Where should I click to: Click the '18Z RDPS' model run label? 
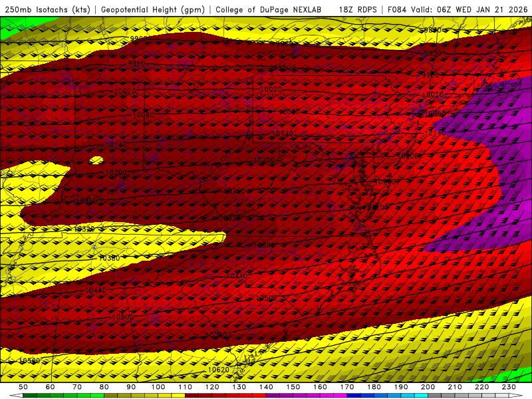point(358,9)
